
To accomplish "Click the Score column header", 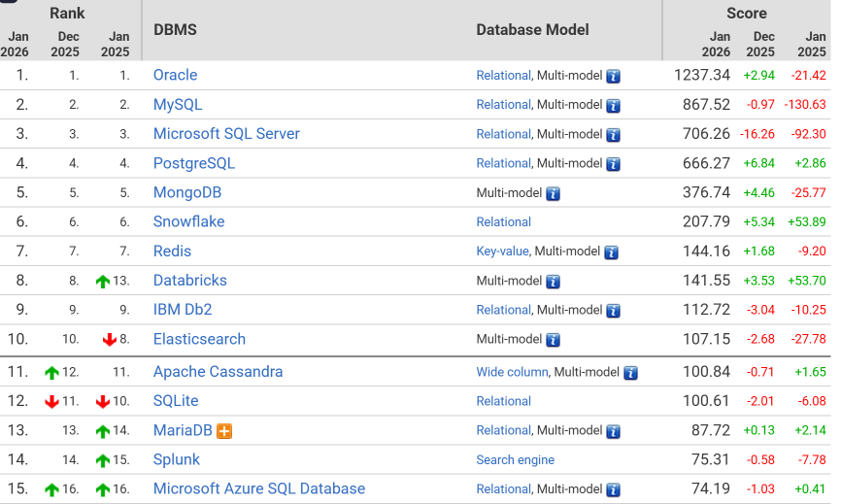I will [747, 13].
